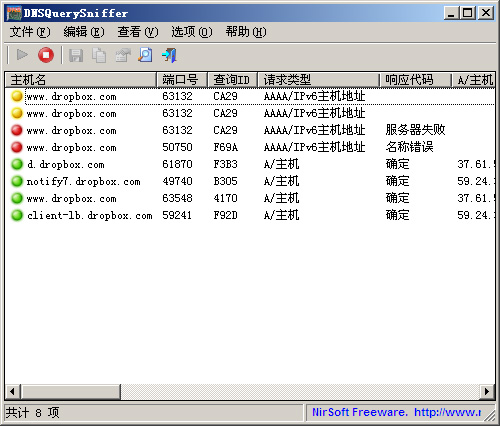Image resolution: width=500 pixels, height=426 pixels.
Task: Select the client-lb.dropbox.com row
Action: pos(250,215)
